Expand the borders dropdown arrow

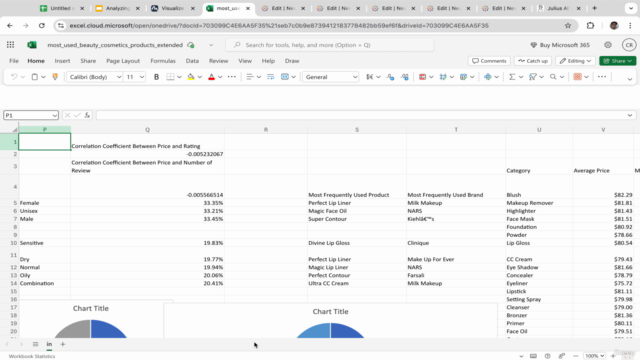[179, 77]
